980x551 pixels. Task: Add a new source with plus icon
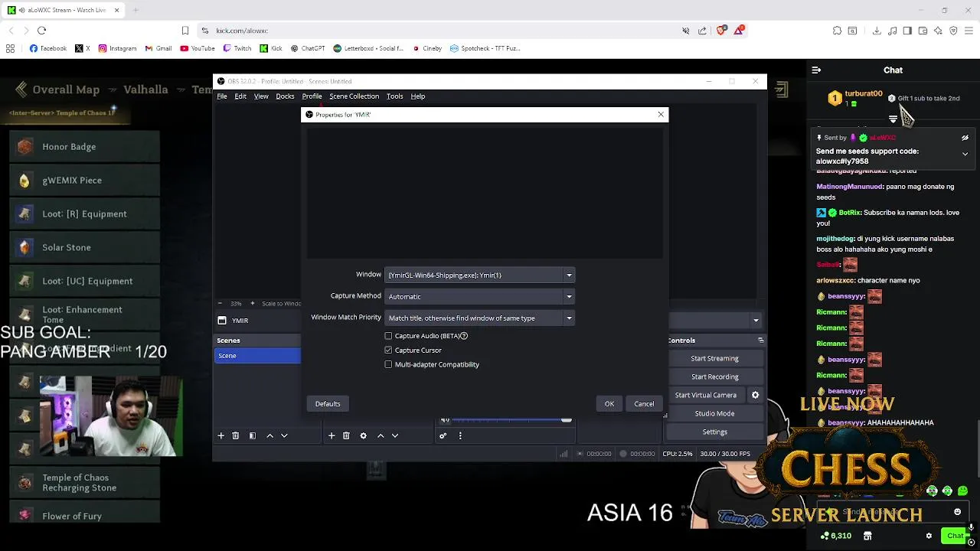tap(332, 435)
